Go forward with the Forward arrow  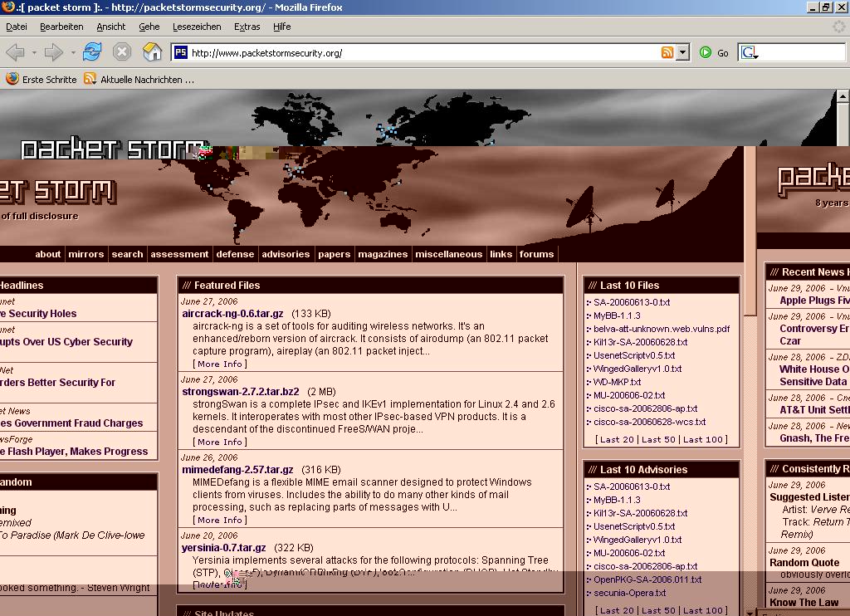pyautogui.click(x=54, y=52)
